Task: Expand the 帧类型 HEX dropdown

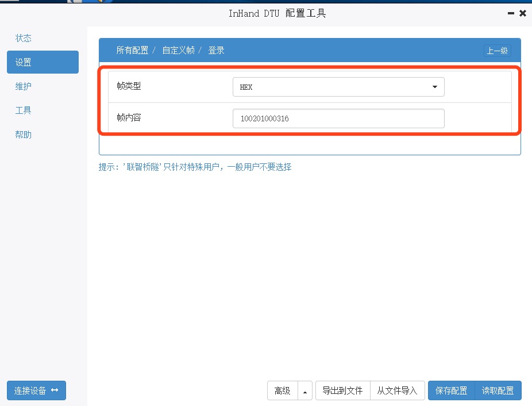Action: coord(338,87)
